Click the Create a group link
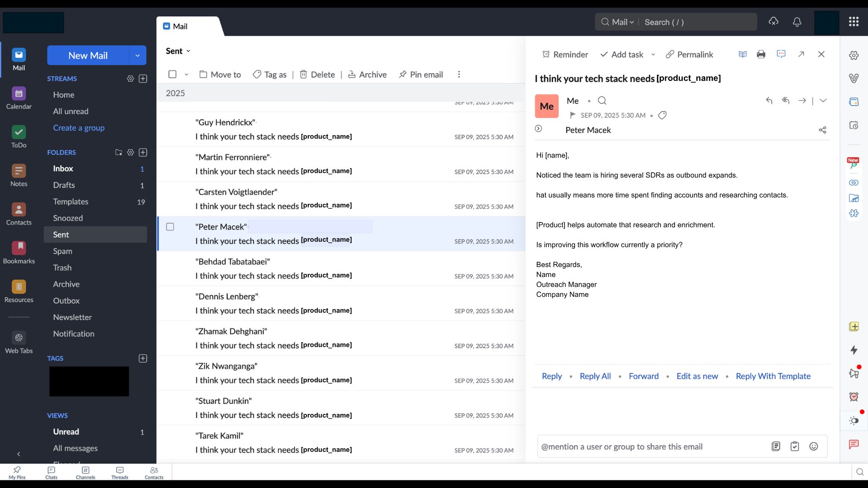 point(79,128)
